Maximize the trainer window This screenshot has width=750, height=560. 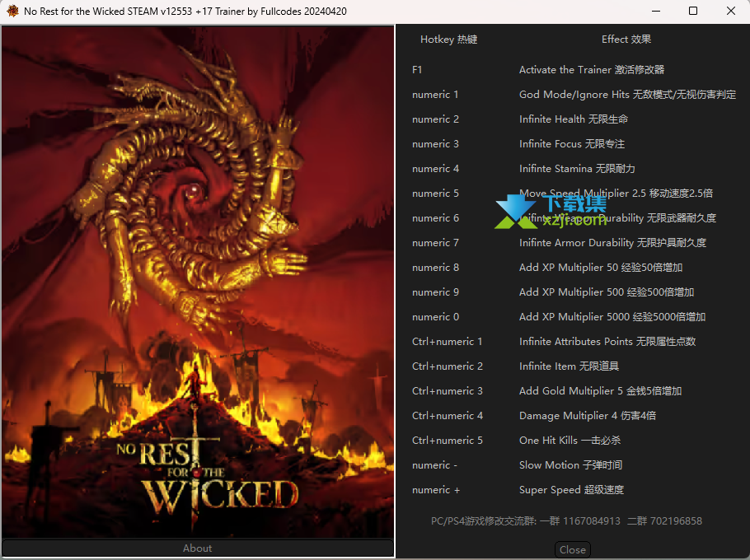click(692, 11)
